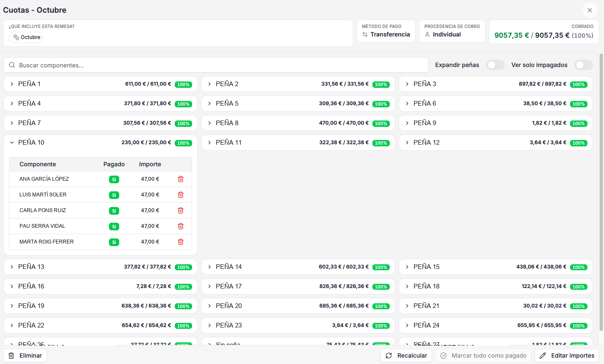Viewport: 604px width, 364px height.
Task: Enable Ver solo impagados switch
Action: point(584,65)
